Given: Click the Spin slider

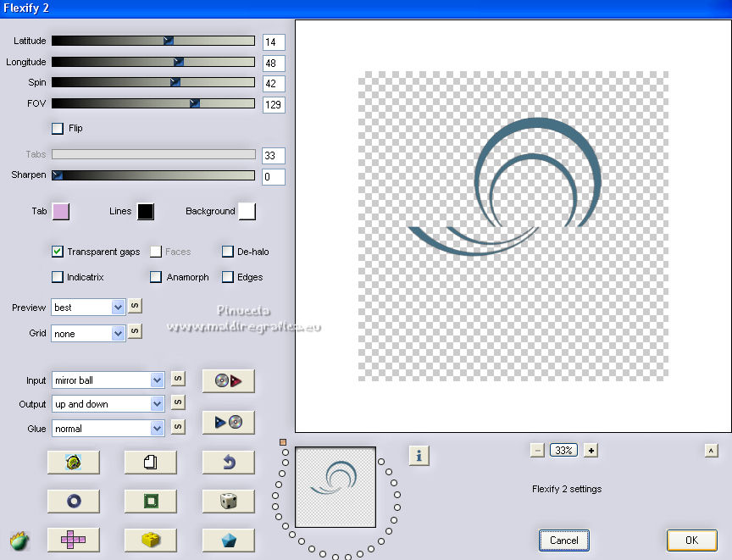Looking at the screenshot, I should tap(153, 82).
